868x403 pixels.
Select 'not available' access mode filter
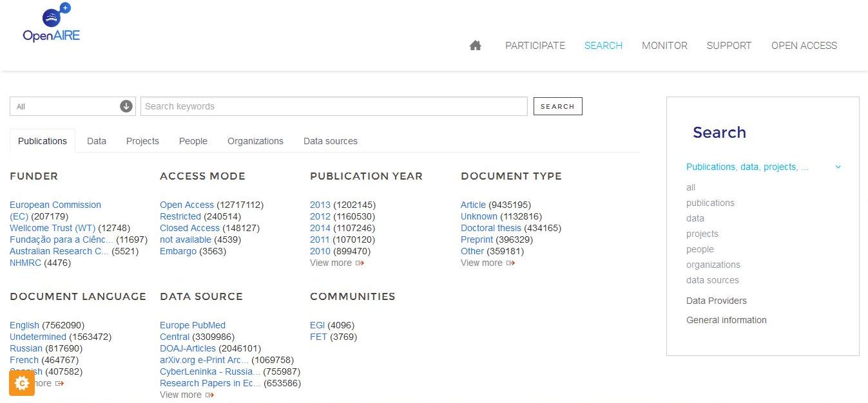tap(186, 239)
